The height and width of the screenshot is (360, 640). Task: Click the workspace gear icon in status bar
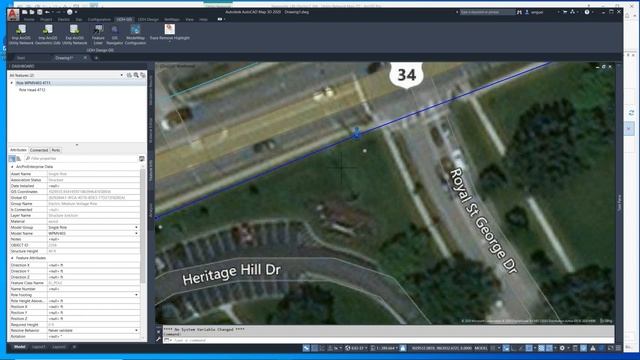562,348
